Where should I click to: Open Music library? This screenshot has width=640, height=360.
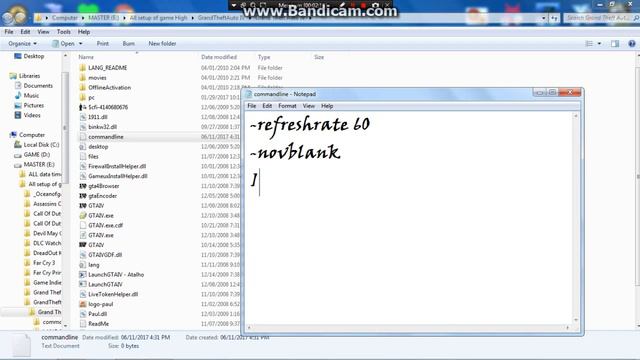pos(31,95)
